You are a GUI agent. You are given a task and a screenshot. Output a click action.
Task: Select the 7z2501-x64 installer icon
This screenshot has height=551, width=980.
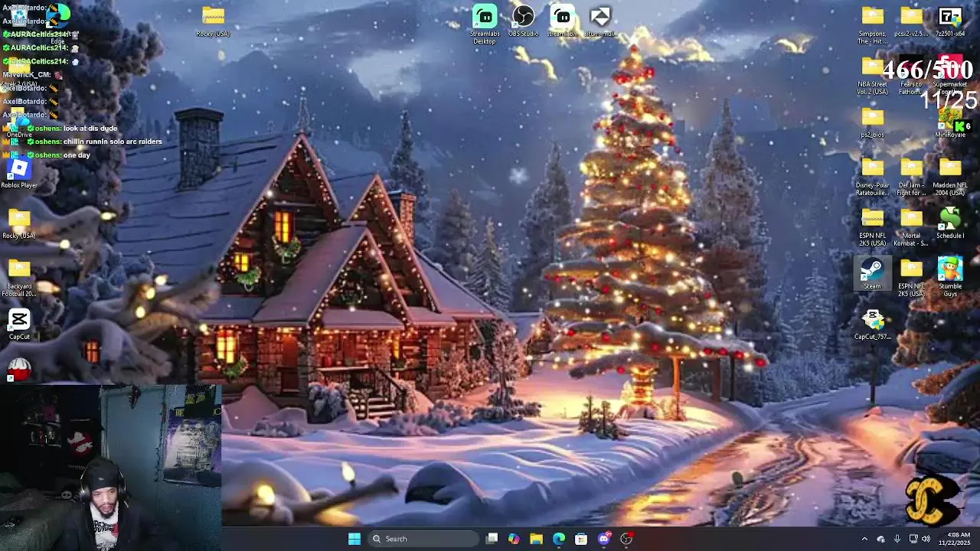pyautogui.click(x=950, y=21)
